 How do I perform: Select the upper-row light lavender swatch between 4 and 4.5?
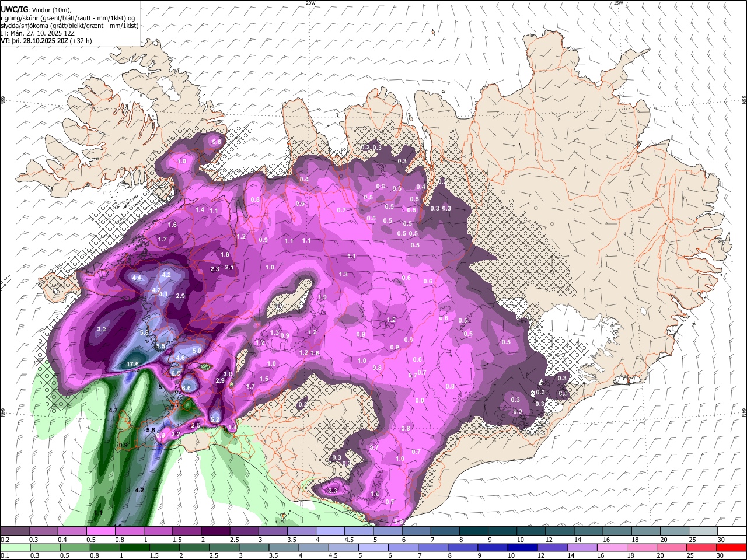[330, 531]
